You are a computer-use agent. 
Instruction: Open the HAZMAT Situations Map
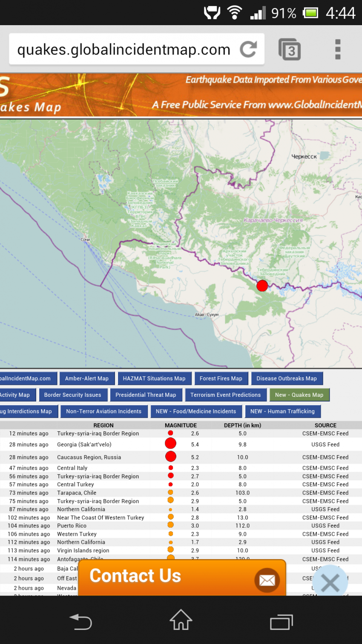click(154, 378)
